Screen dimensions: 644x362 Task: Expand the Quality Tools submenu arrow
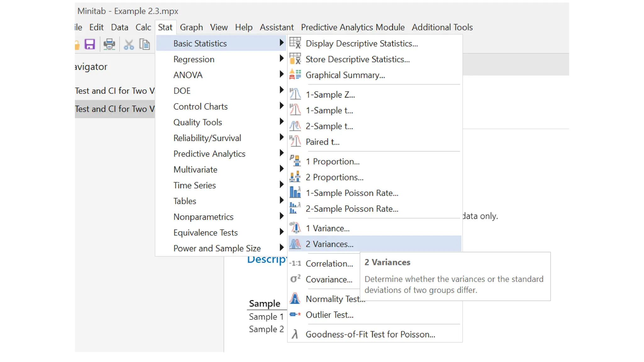click(x=281, y=122)
